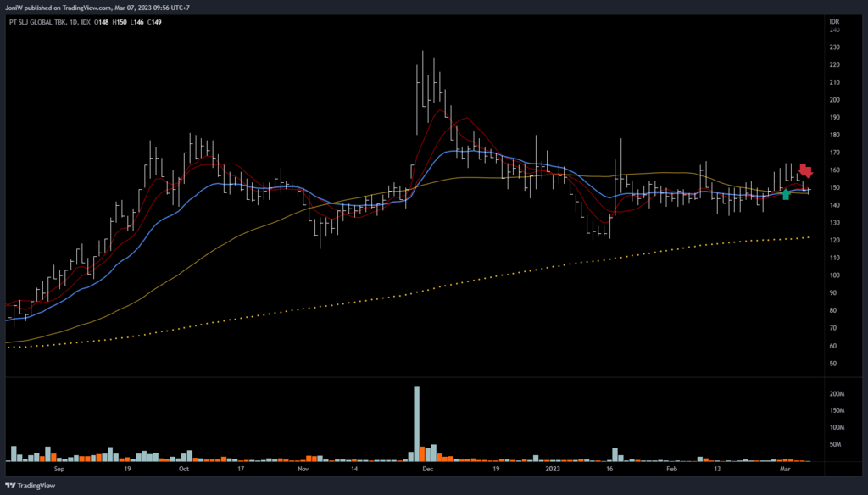Click the 240 price axis label
Image resolution: width=868 pixels, height=495 pixels.
834,30
